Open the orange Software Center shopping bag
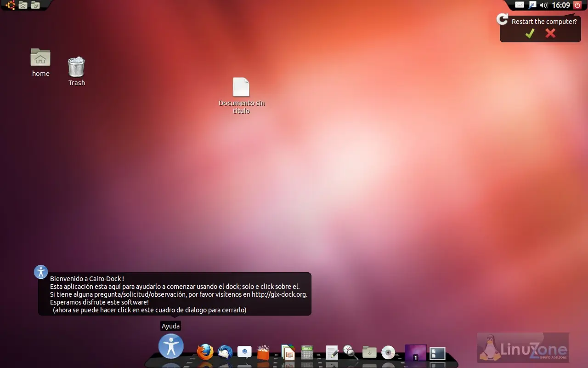 (x=263, y=352)
